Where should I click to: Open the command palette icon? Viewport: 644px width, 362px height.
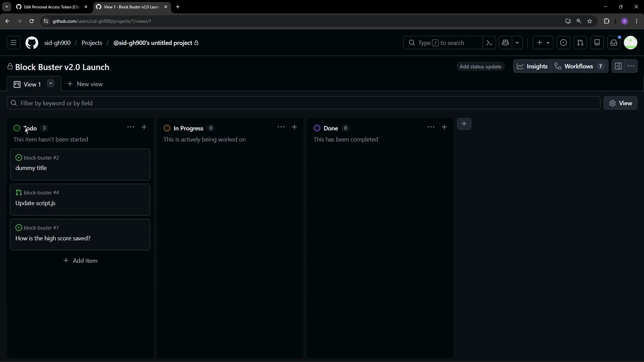(489, 43)
